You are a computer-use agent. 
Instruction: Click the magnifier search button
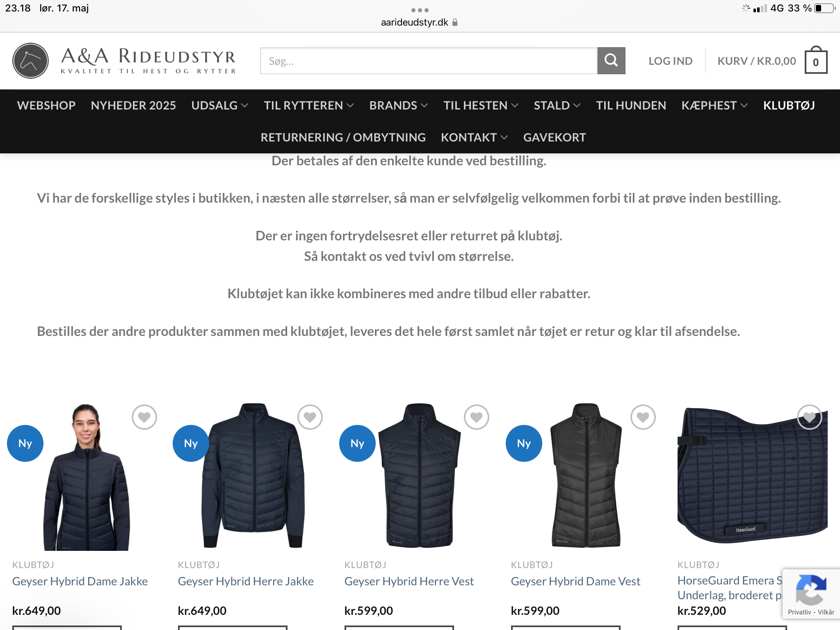611,61
